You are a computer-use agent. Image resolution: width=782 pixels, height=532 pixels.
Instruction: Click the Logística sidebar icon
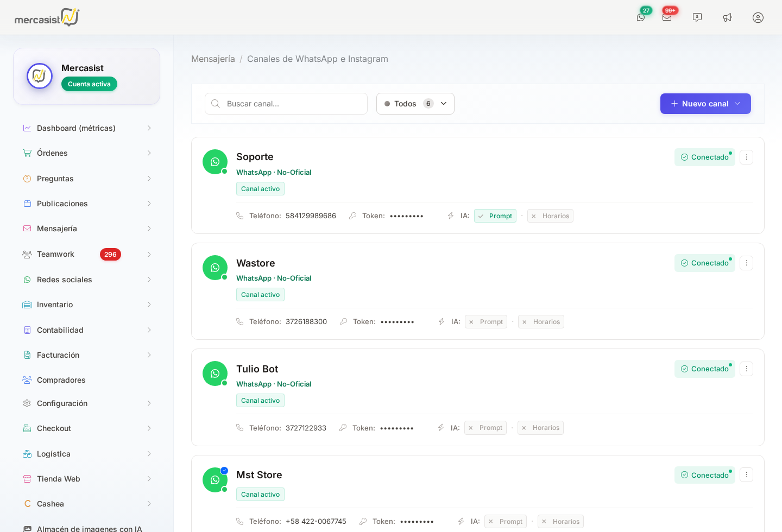coord(27,454)
